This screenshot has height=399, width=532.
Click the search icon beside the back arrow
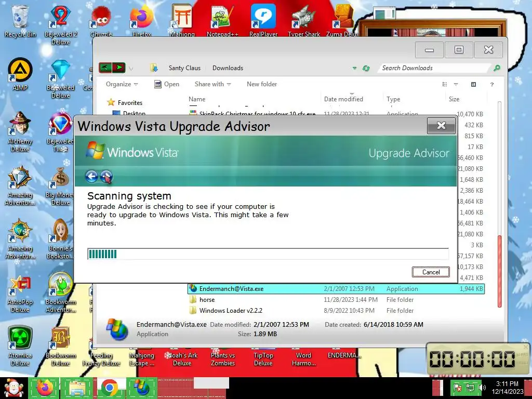coord(106,177)
